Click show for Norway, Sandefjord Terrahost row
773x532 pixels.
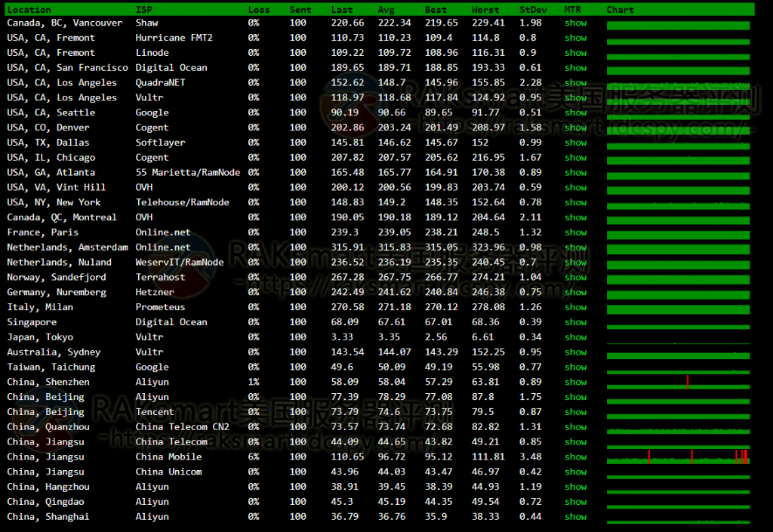tap(575, 278)
